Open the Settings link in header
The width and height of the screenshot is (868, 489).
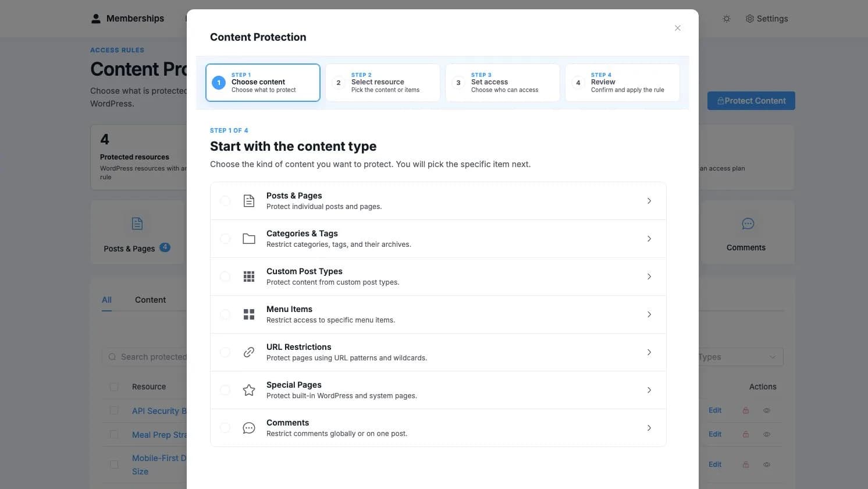(767, 19)
